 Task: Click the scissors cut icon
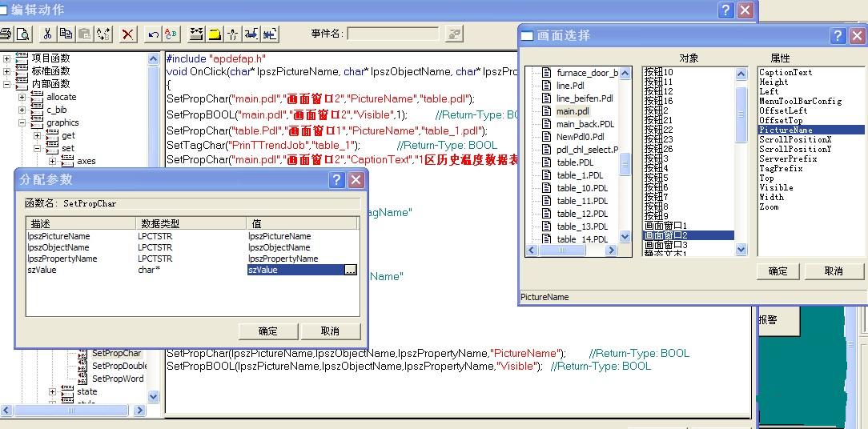[x=47, y=34]
